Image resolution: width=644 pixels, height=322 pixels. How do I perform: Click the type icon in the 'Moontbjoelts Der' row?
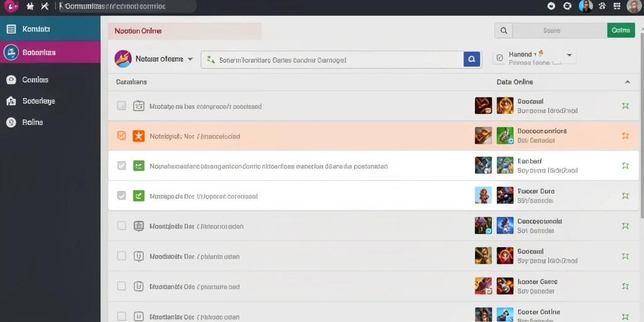[139, 226]
